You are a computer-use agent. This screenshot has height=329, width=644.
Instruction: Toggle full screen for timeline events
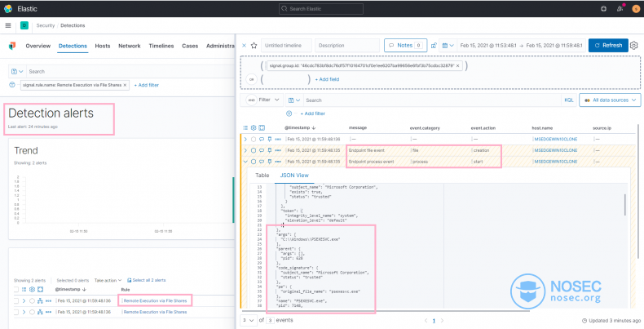pos(262,128)
